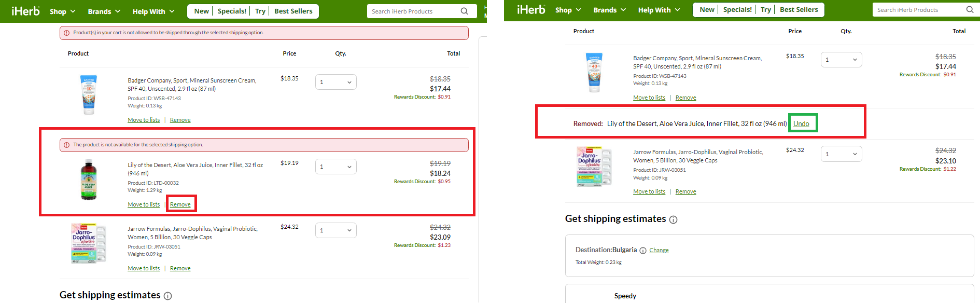Click the search magnifier in the left search bar
Screen dimensions: 980x303
[x=465, y=11]
